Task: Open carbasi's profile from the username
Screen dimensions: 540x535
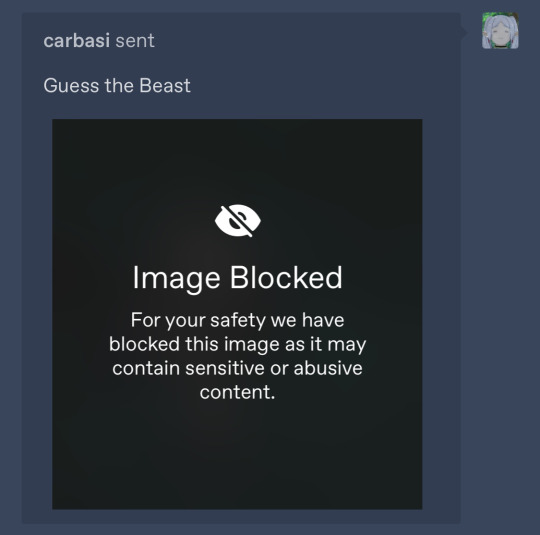Action: [x=76, y=40]
